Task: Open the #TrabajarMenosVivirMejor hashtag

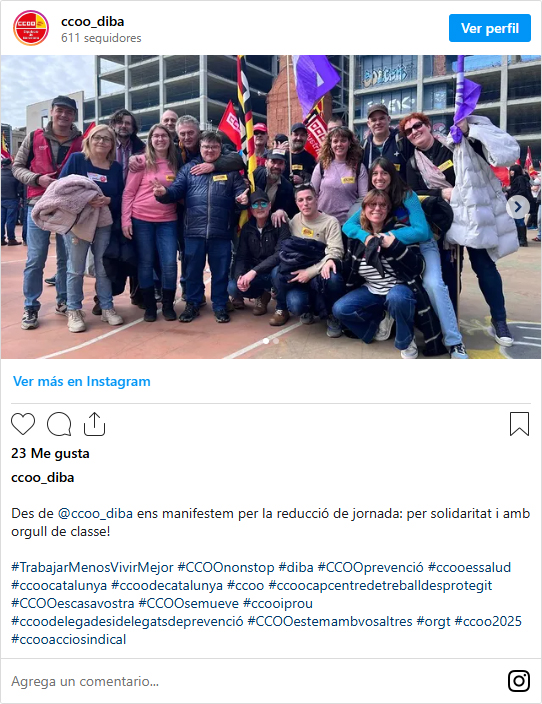Action: pos(92,567)
